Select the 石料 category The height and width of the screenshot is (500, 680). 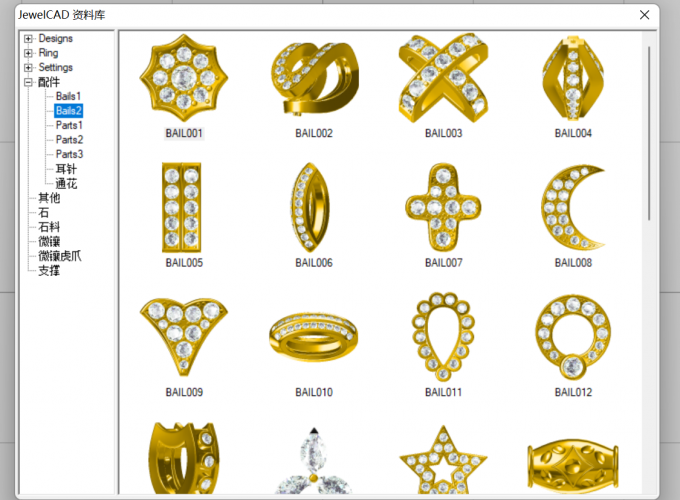(49, 227)
